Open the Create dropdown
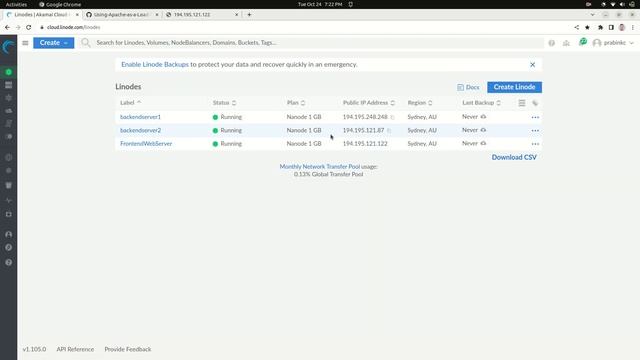Image resolution: width=640 pixels, height=360 pixels. [x=54, y=43]
